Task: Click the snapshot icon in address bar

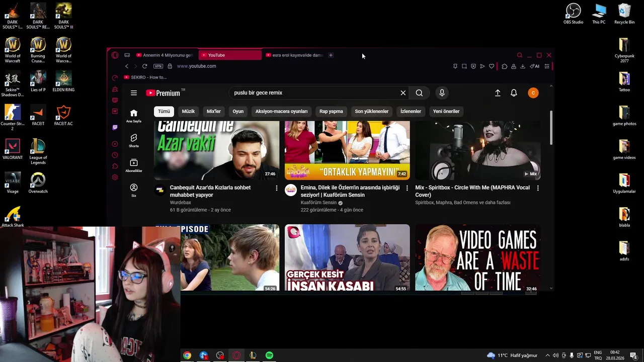Action: click(464, 66)
